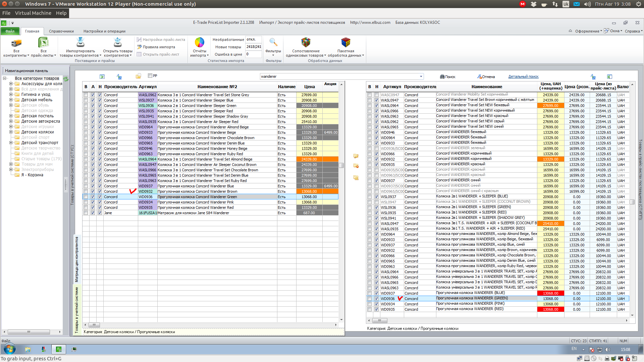
Task: Select 'Я - Корзина' category
Action: point(32,175)
